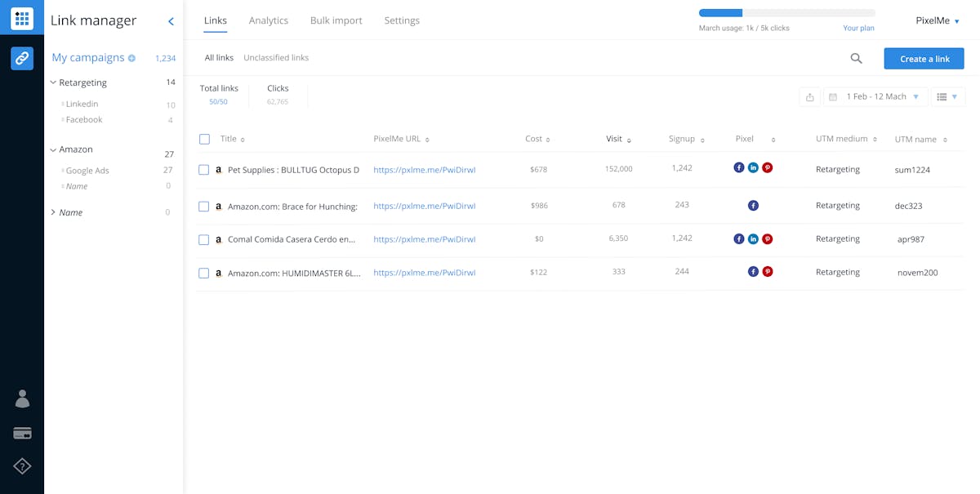Viewport: 980px width, 494px height.
Task: Open the calendar icon in date range
Action: (833, 97)
